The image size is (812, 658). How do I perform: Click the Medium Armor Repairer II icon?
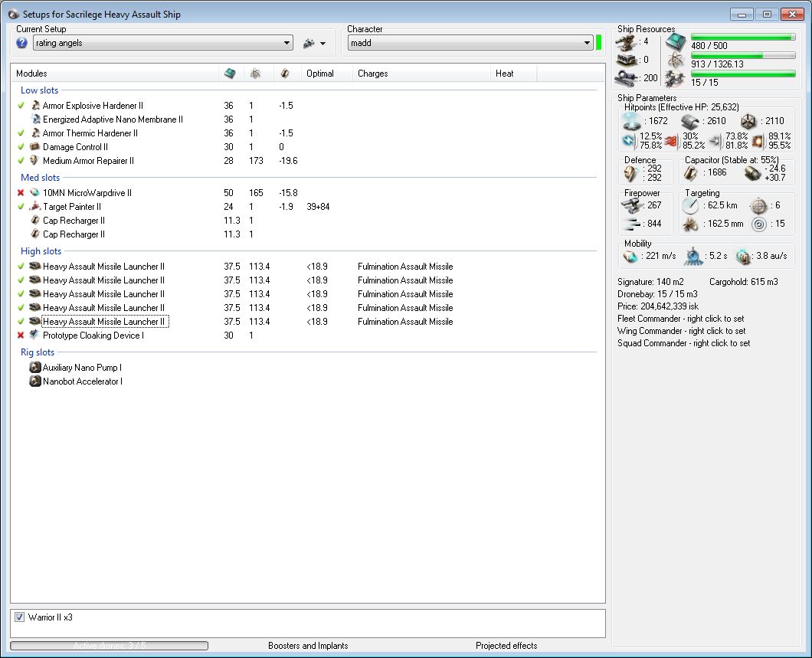coord(34,161)
